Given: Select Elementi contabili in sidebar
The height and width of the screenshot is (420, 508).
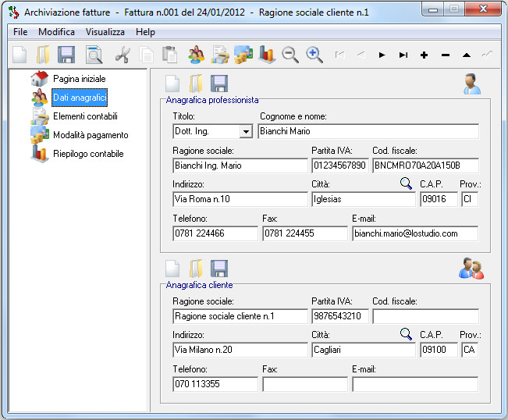Looking at the screenshot, I should tap(85, 116).
